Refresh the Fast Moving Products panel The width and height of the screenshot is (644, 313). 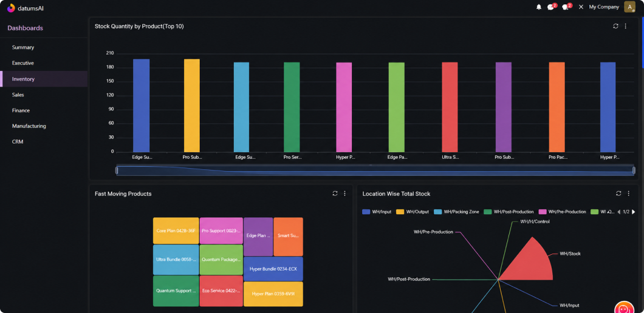tap(335, 194)
